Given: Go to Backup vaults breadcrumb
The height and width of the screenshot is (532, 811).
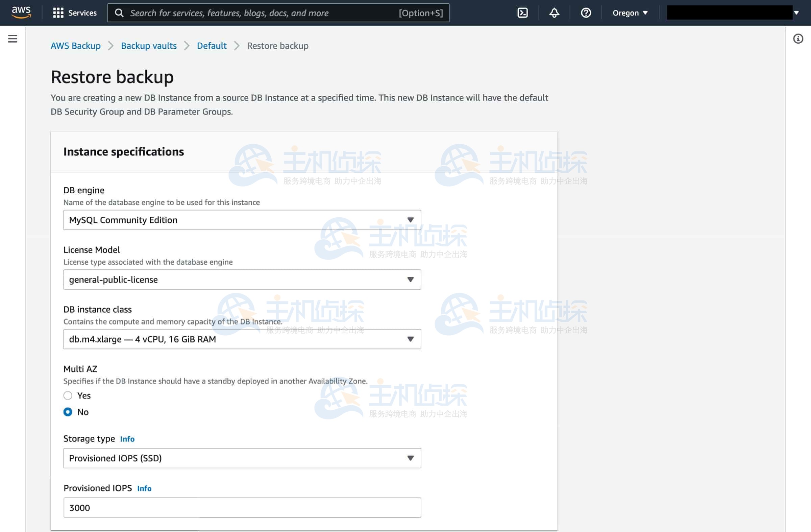Looking at the screenshot, I should click(x=149, y=46).
